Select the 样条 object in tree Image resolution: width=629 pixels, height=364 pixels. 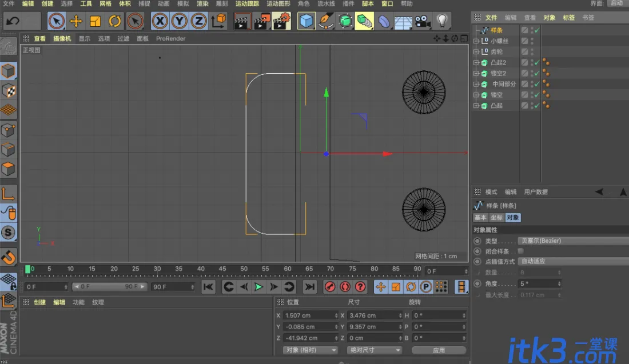pos(496,30)
